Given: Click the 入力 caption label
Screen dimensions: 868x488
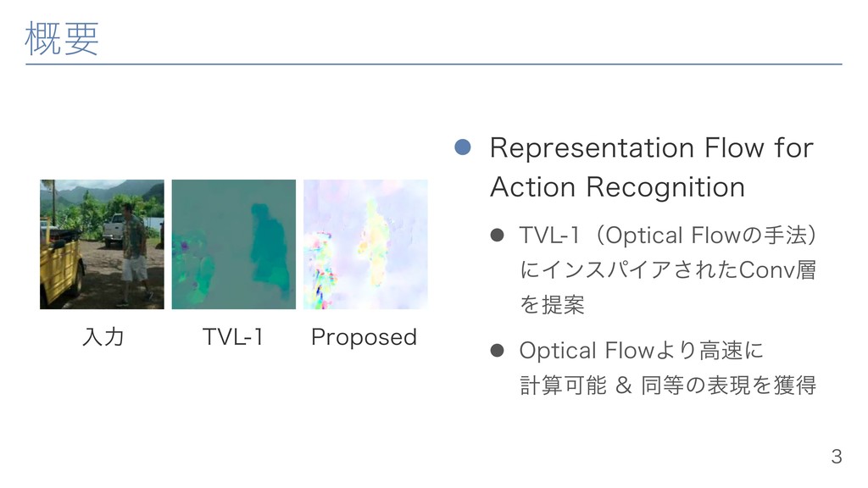Looking at the screenshot, I should [103, 336].
